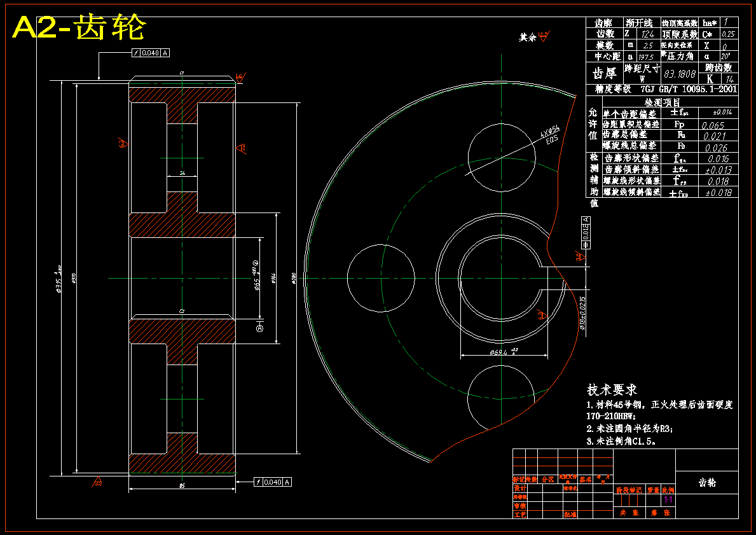Select the '质量' title block cell
Screen dimensions: 756x535
(653, 490)
